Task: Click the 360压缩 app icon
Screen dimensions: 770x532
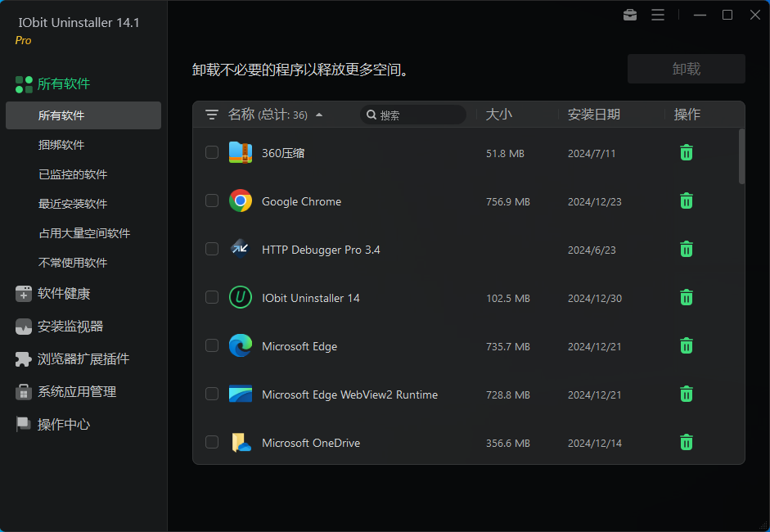Action: click(241, 153)
